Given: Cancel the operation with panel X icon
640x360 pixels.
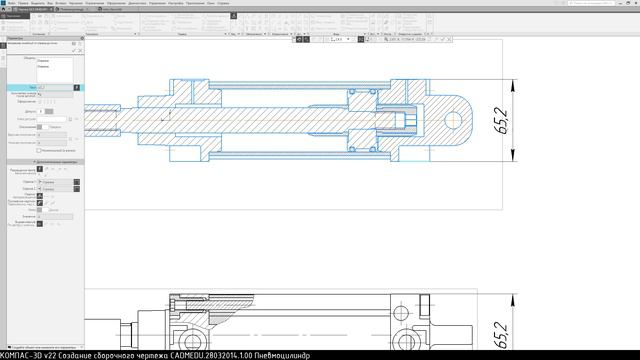Looking at the screenshot, I should pyautogui.click(x=80, y=51).
